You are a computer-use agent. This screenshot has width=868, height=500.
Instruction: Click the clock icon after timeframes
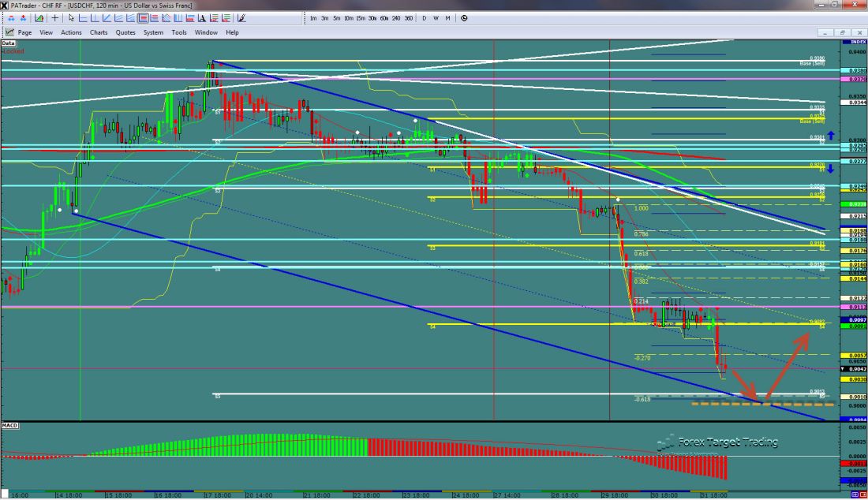click(x=462, y=17)
